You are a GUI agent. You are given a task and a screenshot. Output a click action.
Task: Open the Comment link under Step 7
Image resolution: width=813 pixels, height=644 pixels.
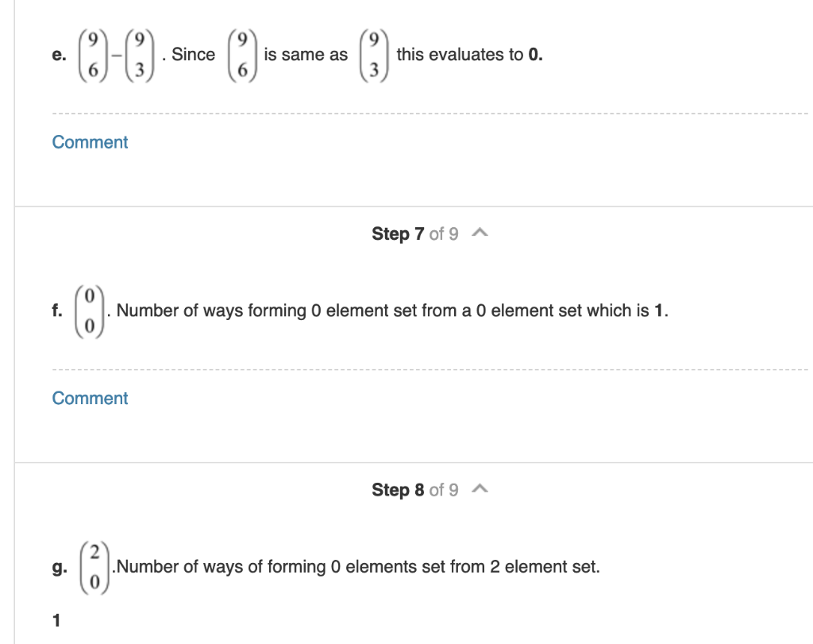pos(90,398)
